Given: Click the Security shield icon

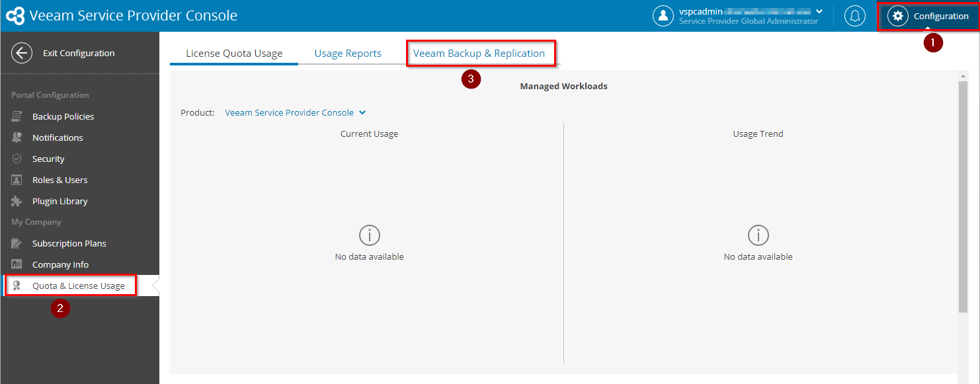Looking at the screenshot, I should point(17,159).
